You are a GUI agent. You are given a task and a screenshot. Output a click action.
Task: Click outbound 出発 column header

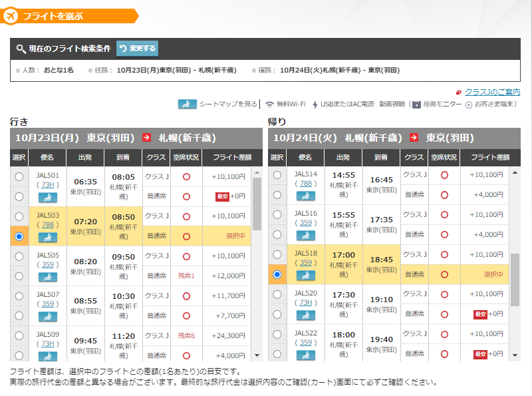[x=85, y=158]
